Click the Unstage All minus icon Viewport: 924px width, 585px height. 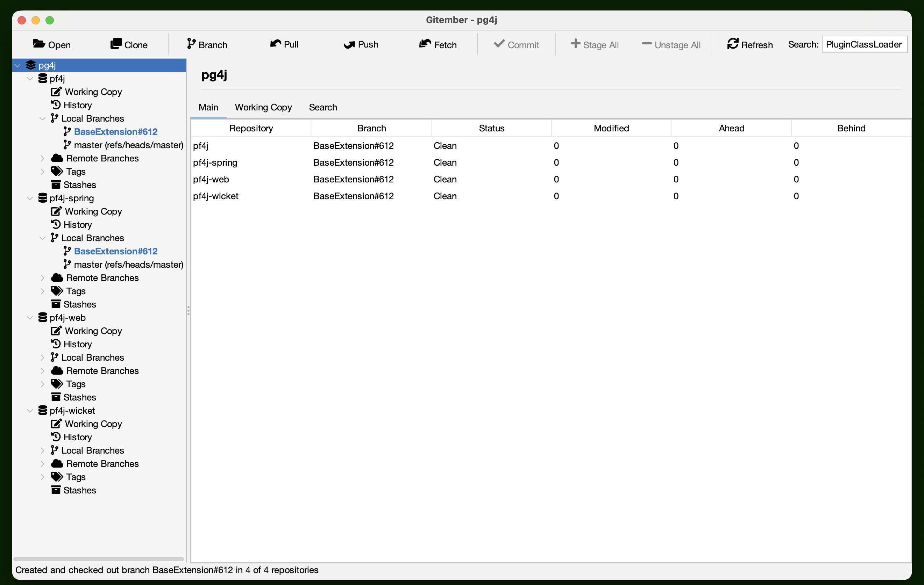click(x=647, y=44)
